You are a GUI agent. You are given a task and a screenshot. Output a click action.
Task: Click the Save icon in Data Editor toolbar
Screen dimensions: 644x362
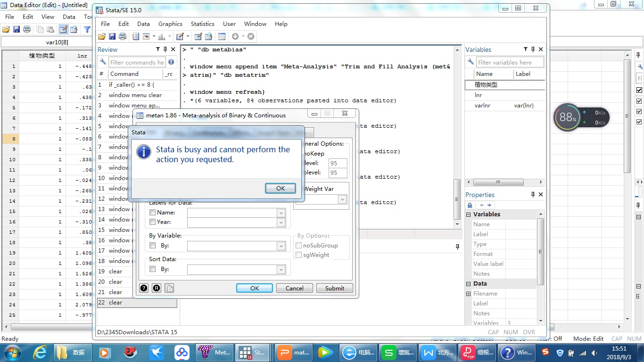[x=17, y=29]
